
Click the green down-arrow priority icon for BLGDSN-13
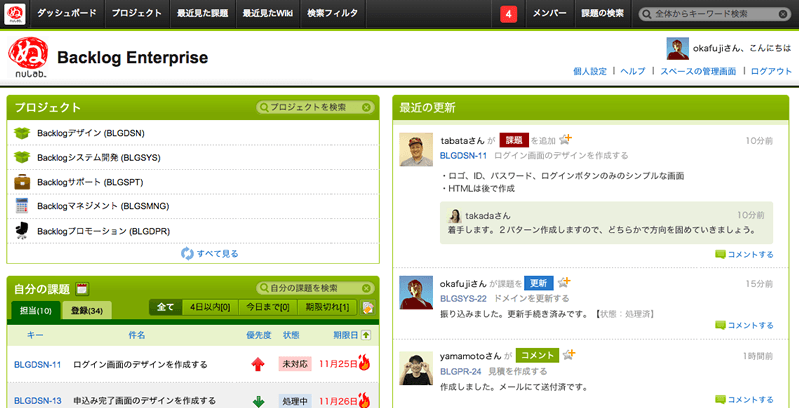coord(259,401)
